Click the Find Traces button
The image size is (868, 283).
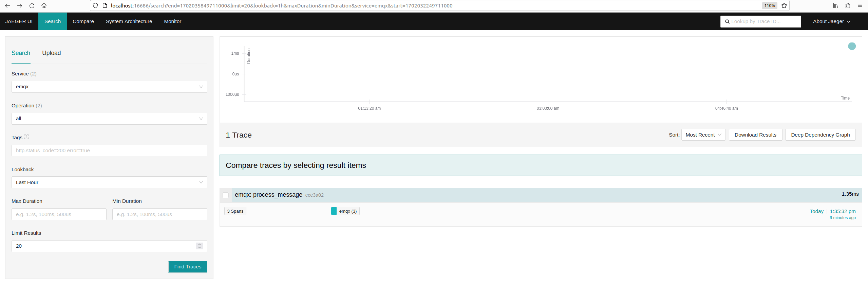point(188,267)
